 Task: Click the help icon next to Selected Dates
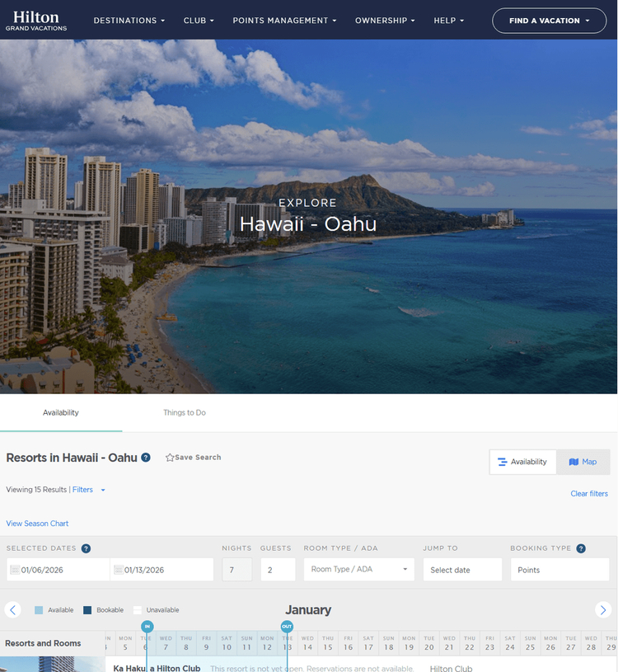point(86,548)
